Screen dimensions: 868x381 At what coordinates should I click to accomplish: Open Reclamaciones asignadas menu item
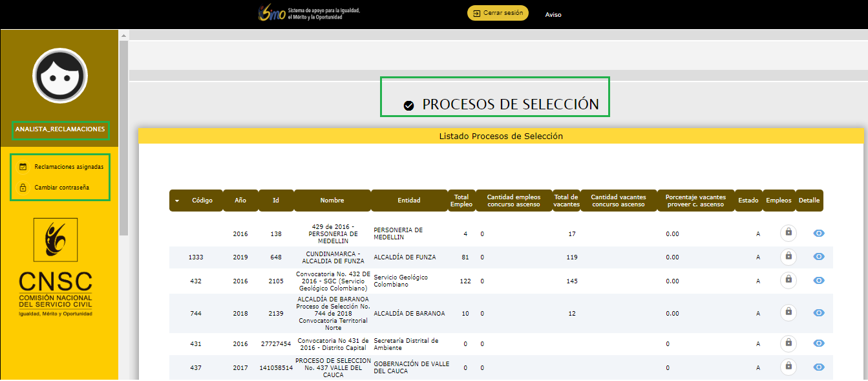pos(69,166)
